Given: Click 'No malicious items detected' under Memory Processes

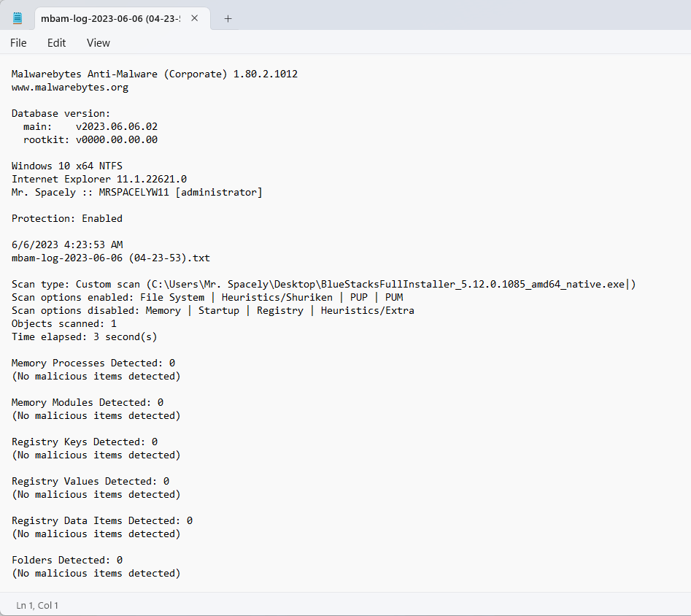Looking at the screenshot, I should (x=96, y=376).
